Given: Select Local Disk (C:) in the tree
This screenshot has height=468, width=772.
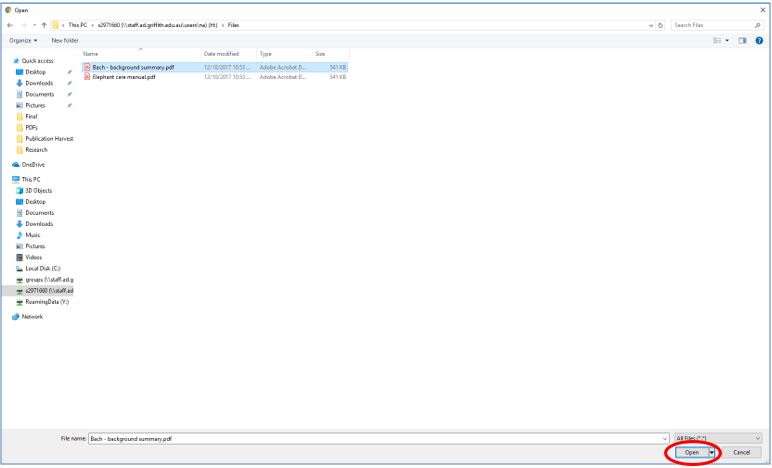Looking at the screenshot, I should point(43,268).
